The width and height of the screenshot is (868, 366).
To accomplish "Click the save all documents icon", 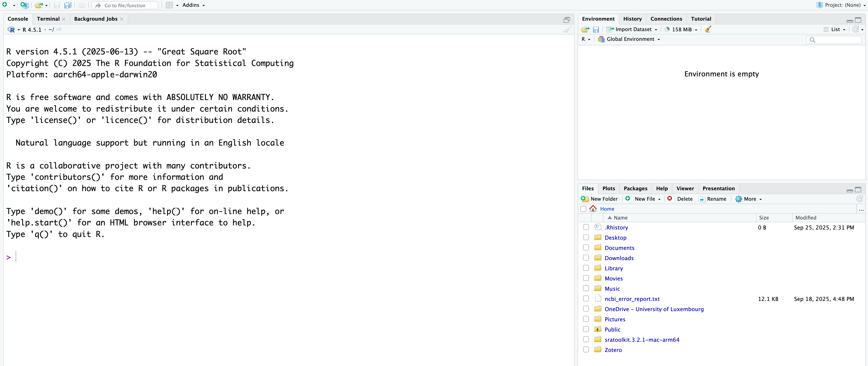I will click(x=68, y=5).
